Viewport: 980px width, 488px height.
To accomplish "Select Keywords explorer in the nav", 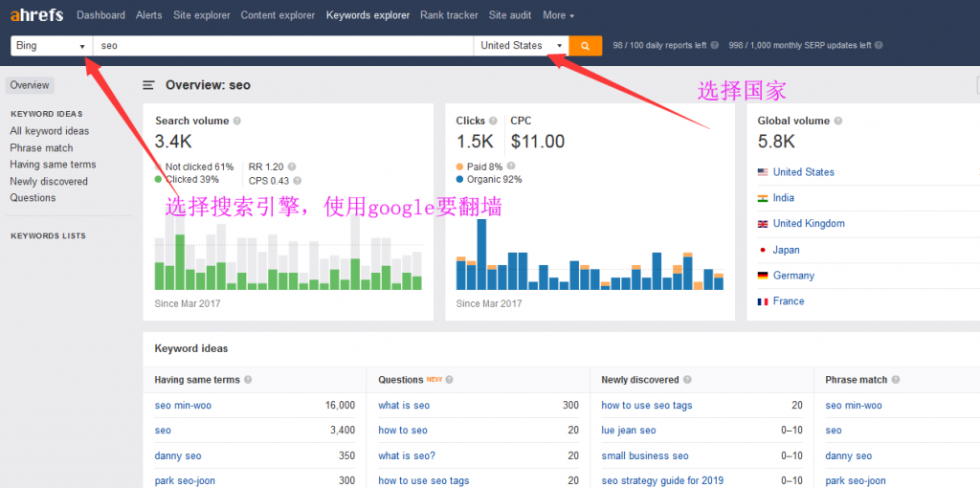I will point(367,15).
